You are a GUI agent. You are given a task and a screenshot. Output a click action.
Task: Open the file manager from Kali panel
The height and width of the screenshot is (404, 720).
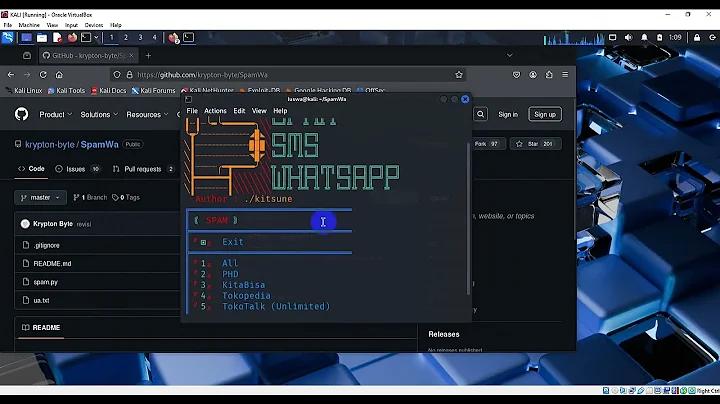[x=42, y=38]
